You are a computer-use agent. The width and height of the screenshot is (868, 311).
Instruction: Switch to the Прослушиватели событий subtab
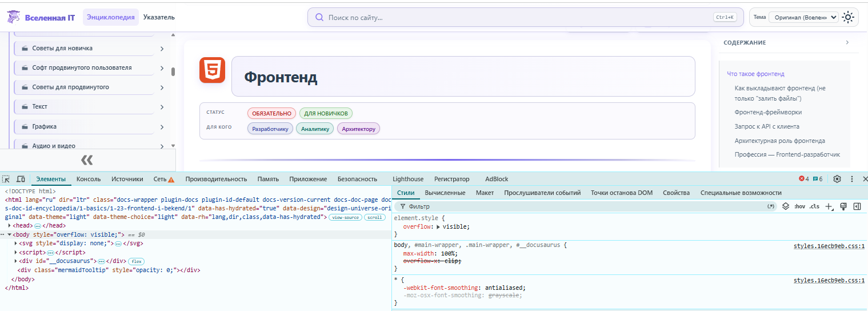click(542, 193)
